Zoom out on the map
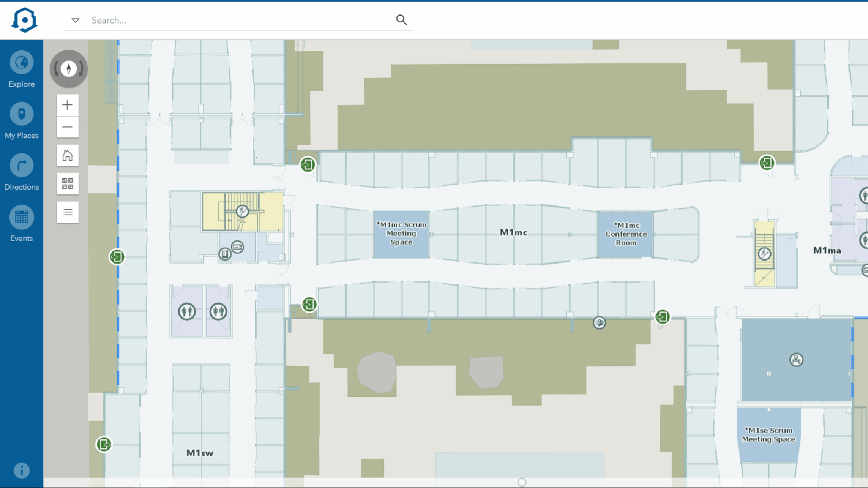Image resolution: width=868 pixels, height=488 pixels. pyautogui.click(x=68, y=127)
